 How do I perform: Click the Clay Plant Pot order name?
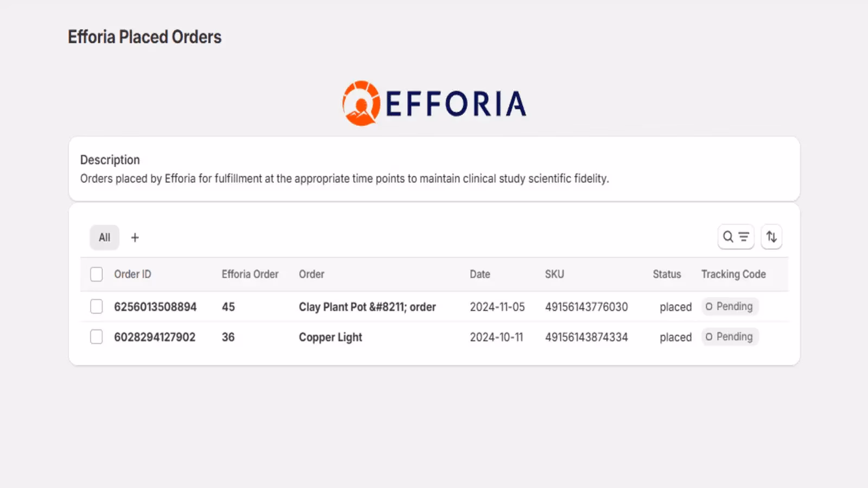[367, 307]
